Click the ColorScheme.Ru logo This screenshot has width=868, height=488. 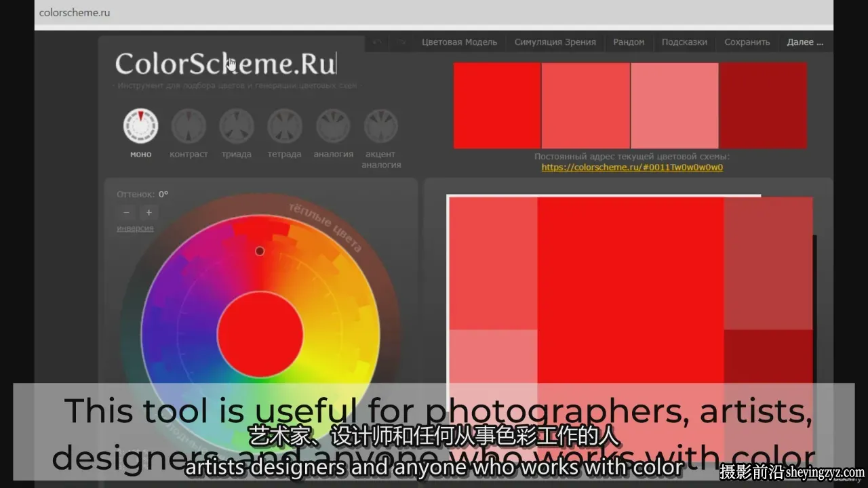226,64
